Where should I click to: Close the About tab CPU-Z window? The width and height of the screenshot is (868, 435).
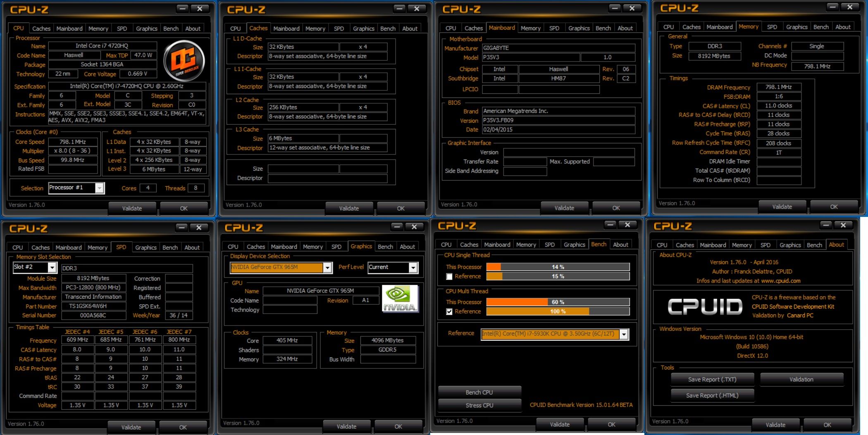[x=843, y=225]
